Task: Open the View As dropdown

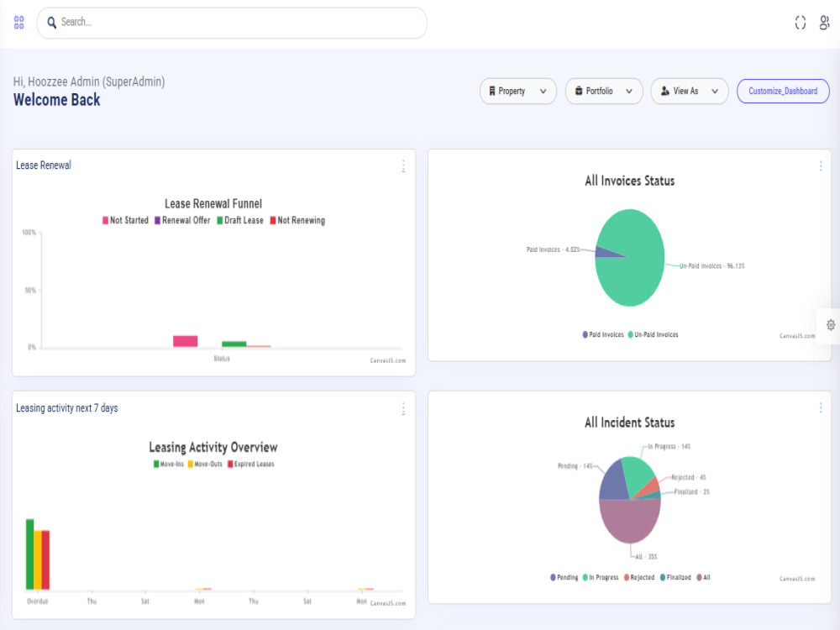Action: pyautogui.click(x=690, y=91)
